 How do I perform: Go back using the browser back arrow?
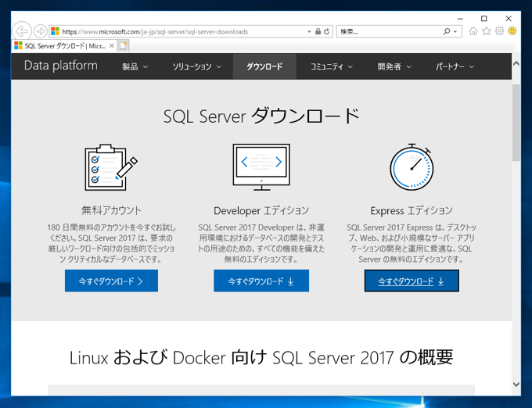tap(22, 31)
